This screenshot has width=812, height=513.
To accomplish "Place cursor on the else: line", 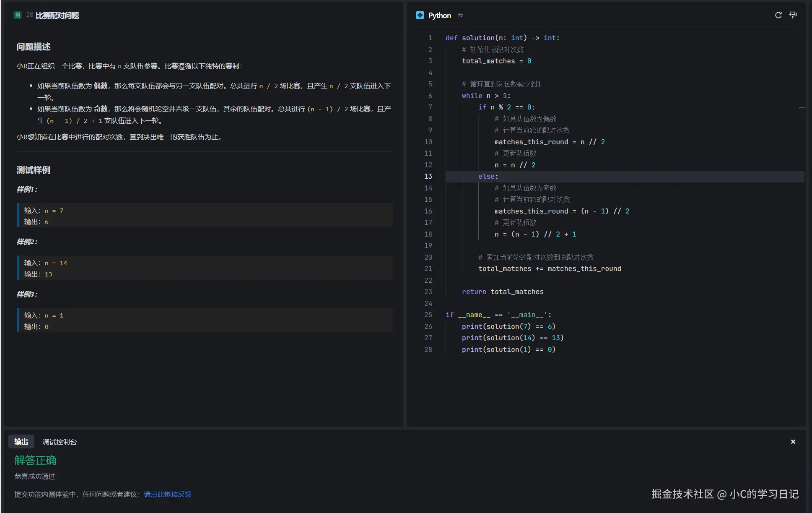I will click(x=488, y=176).
